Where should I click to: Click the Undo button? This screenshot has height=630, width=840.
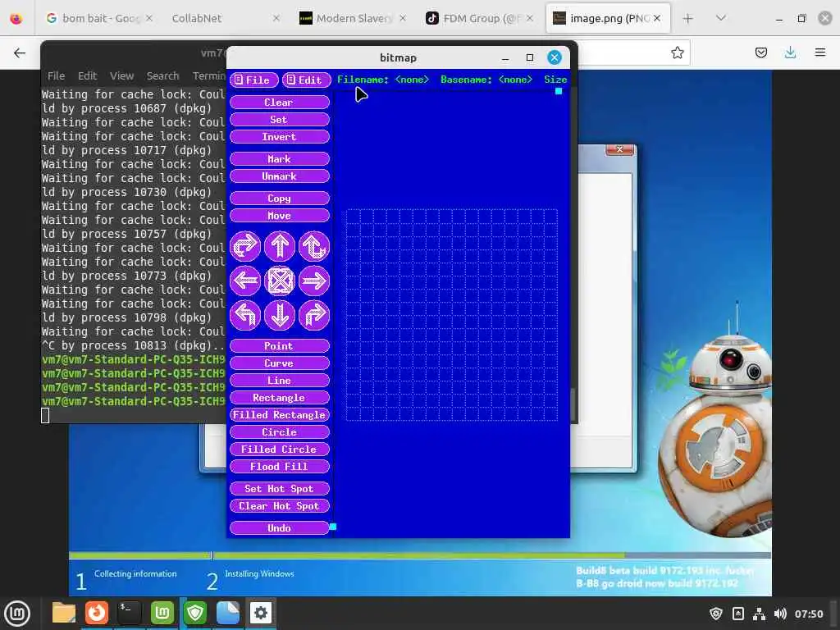[x=279, y=528]
